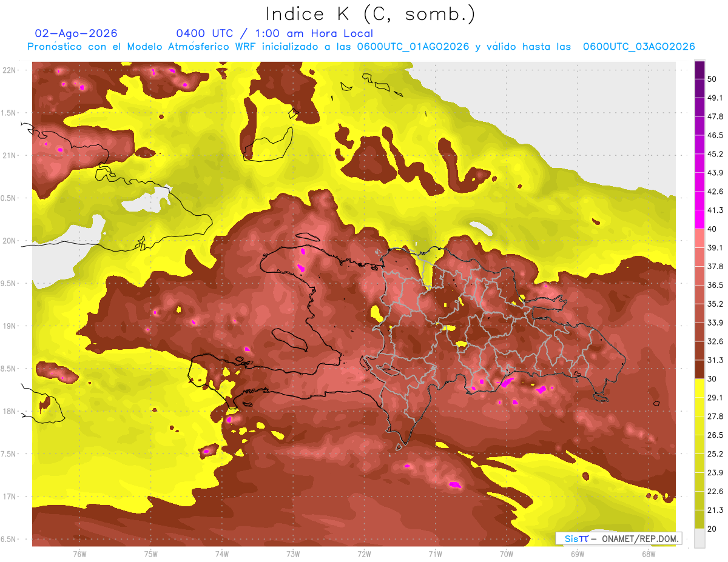Click the dark brown swatch between 30 and 31.3
The image size is (728, 562).
700,370
